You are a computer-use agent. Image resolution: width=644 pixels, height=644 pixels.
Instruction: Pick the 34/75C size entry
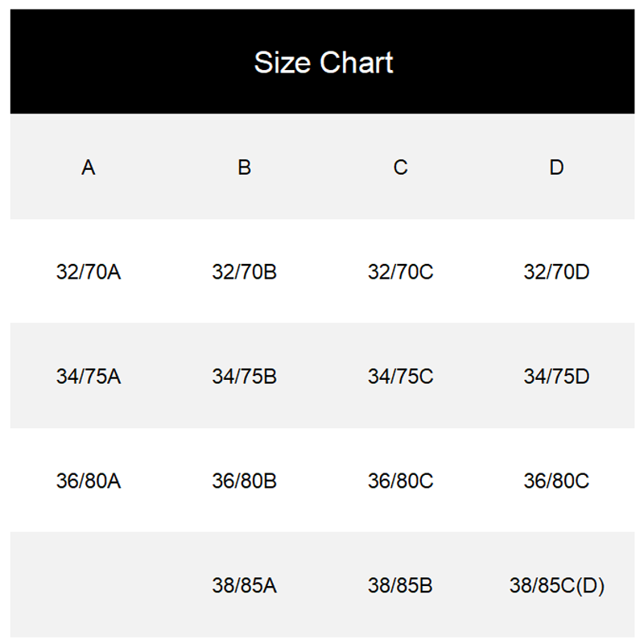point(400,376)
